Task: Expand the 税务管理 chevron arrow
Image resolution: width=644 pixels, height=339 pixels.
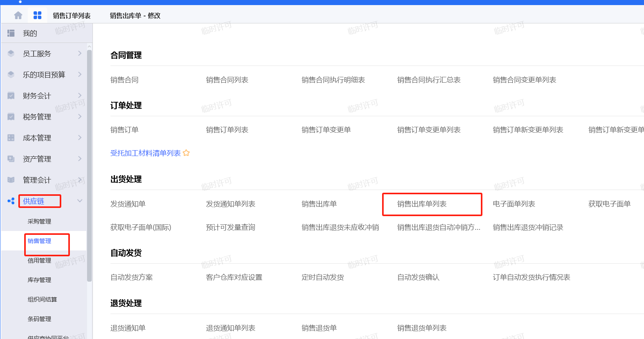Action: [x=80, y=117]
